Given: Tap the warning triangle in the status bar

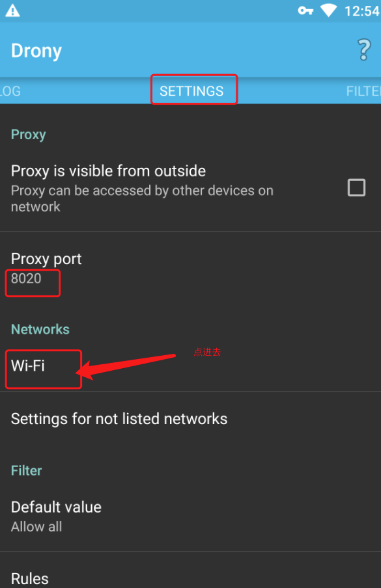Looking at the screenshot, I should [x=13, y=10].
